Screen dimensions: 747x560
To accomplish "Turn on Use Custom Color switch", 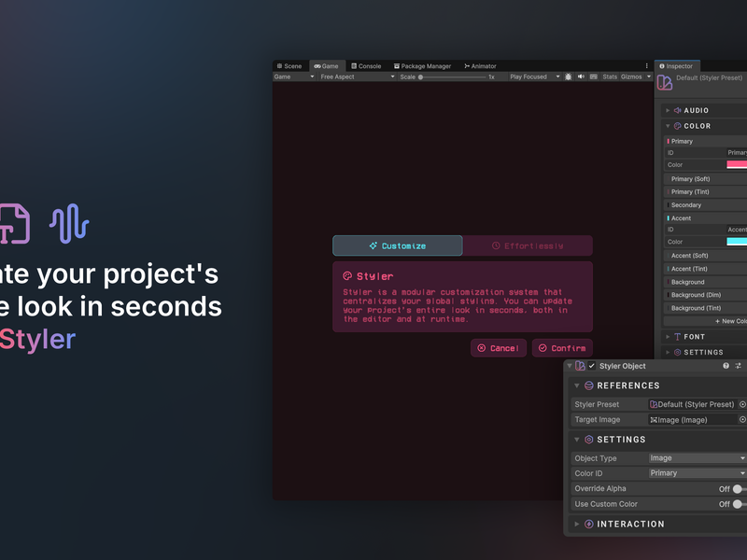I will [740, 504].
